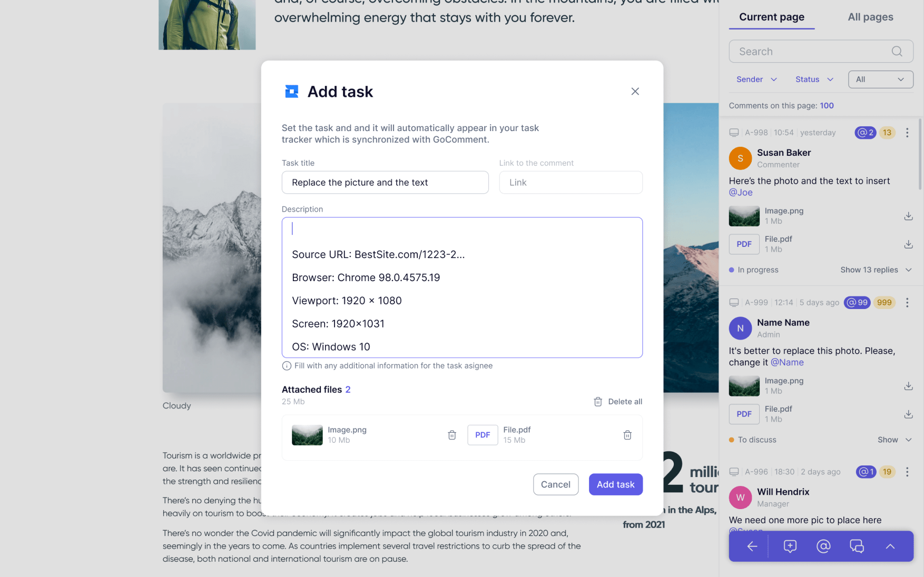924x577 pixels.
Task: Open the chat bubbles icon in toolbar
Action: pyautogui.click(x=857, y=546)
